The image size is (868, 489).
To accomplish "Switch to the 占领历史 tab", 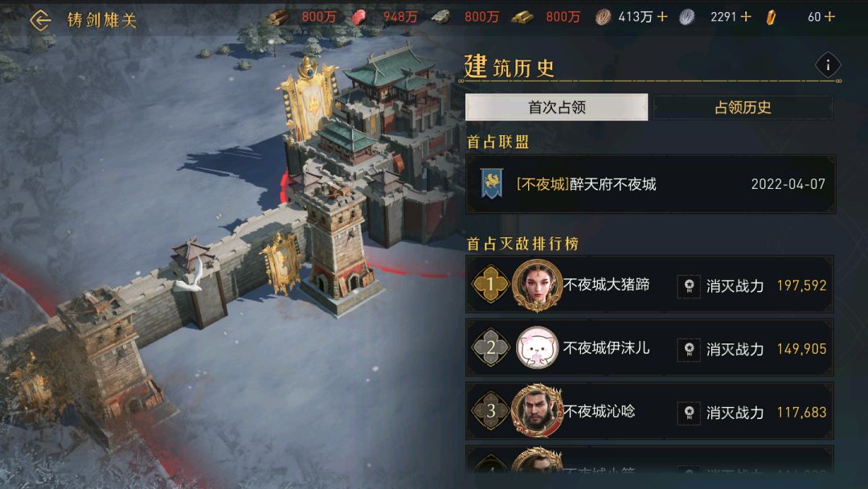I will click(x=743, y=107).
